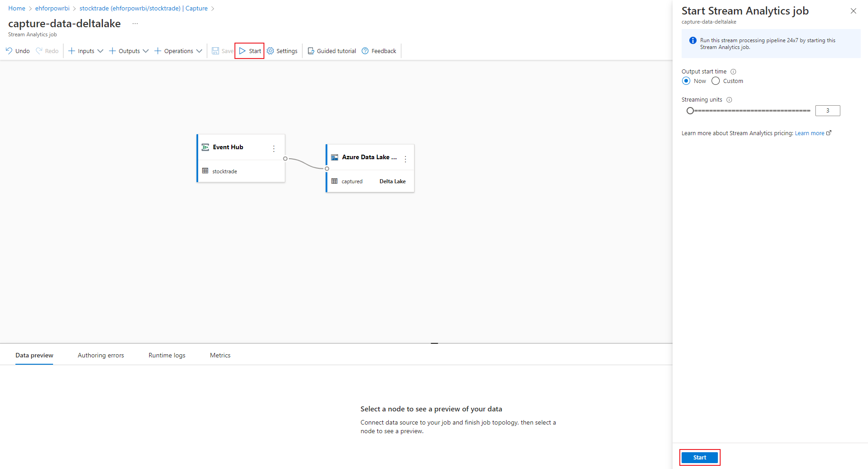868x469 pixels.
Task: Click Streaming units info icon
Action: (729, 100)
